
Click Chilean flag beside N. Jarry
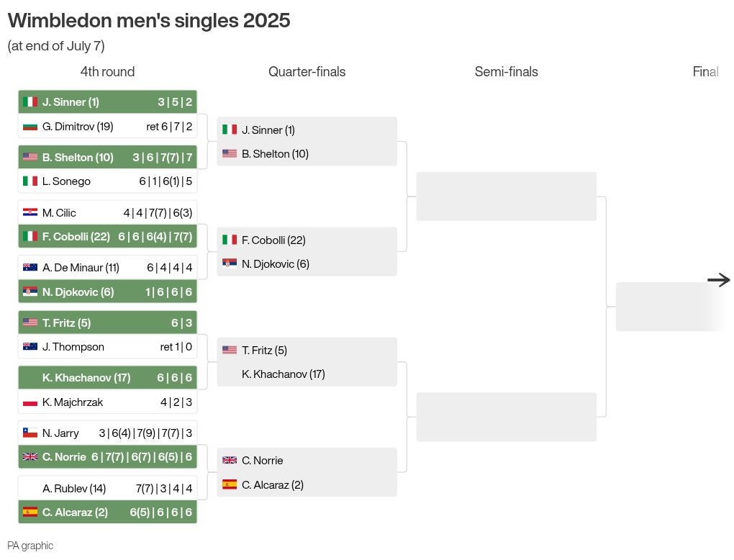pos(30,433)
